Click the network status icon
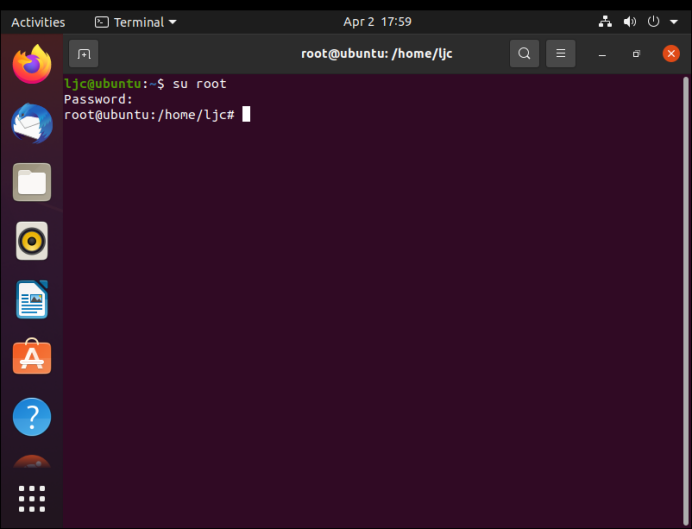This screenshot has height=529, width=692. (605, 22)
